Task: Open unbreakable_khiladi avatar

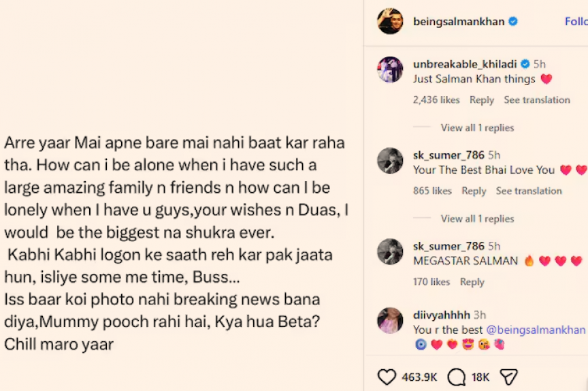Action: pos(390,69)
